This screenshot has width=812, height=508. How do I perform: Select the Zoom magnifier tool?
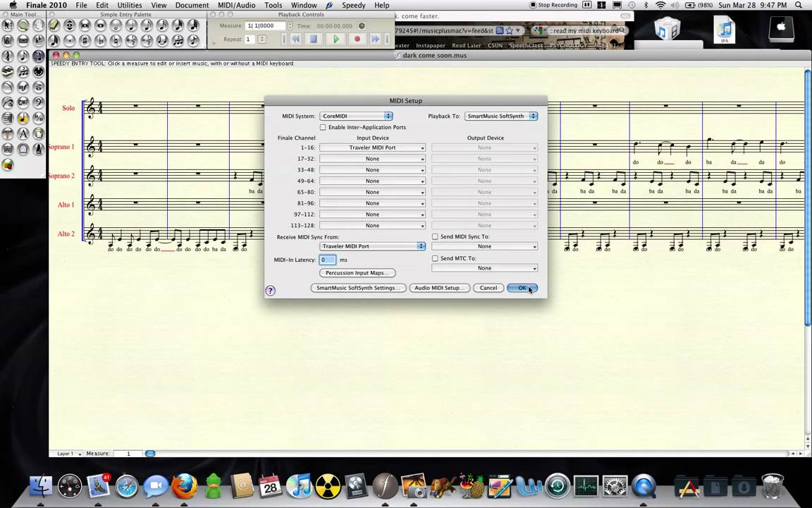[x=23, y=25]
